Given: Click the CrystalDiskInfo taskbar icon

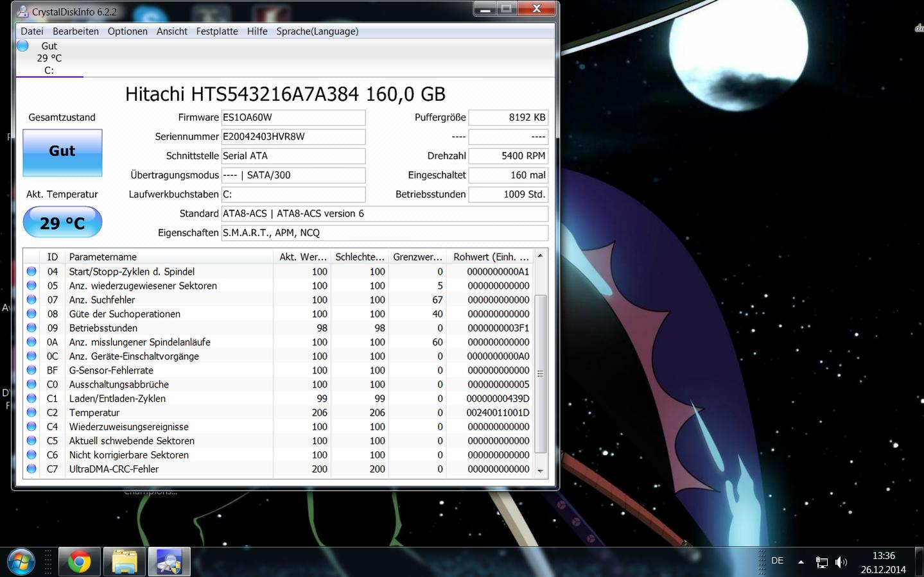Looking at the screenshot, I should pos(170,562).
